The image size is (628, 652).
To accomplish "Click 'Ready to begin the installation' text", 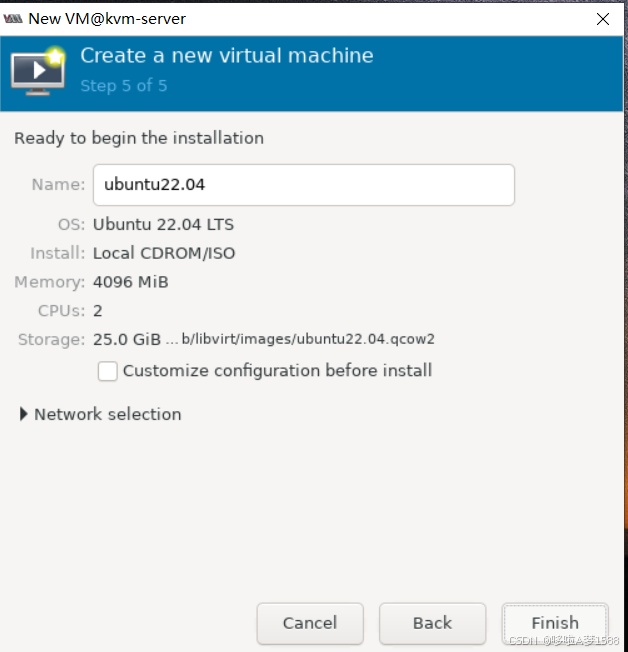I will [139, 138].
